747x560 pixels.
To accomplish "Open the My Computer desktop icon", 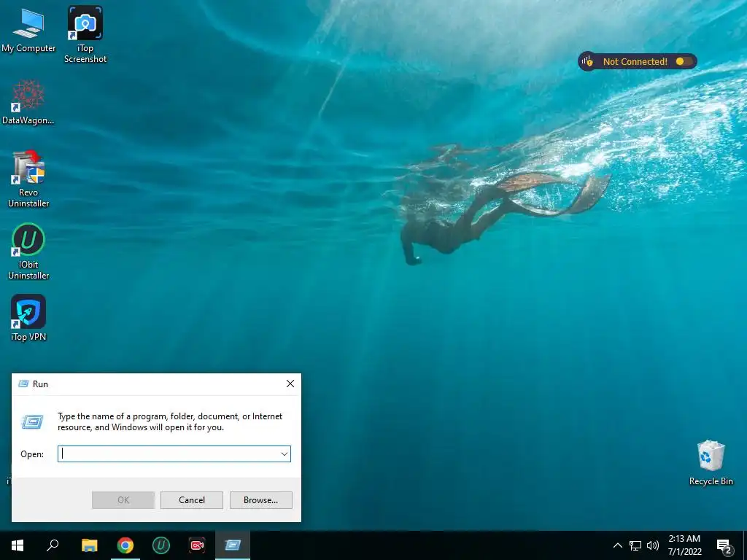I will 28,29.
